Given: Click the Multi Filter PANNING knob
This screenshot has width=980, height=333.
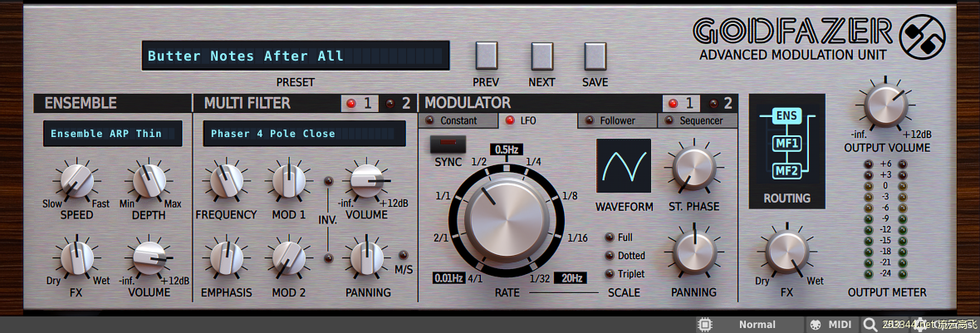Looking at the screenshot, I should click(x=367, y=258).
